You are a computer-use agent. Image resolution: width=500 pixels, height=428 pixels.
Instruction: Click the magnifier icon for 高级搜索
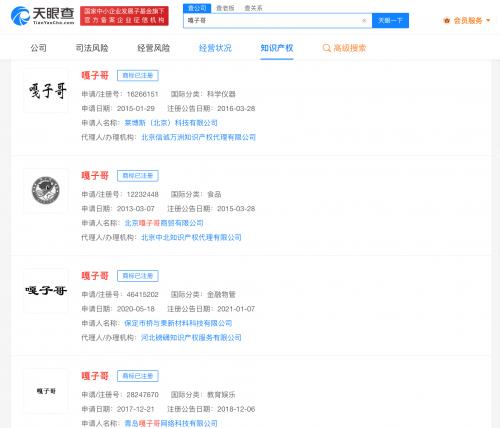point(326,48)
